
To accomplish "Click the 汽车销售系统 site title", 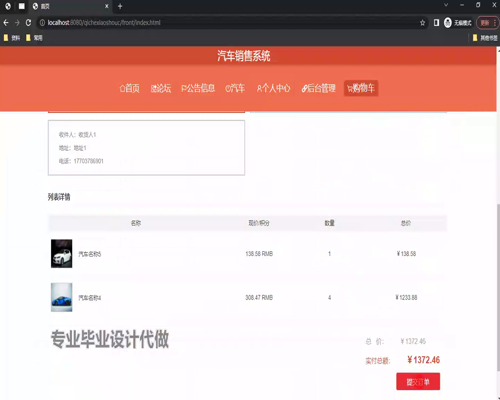I will coord(244,56).
